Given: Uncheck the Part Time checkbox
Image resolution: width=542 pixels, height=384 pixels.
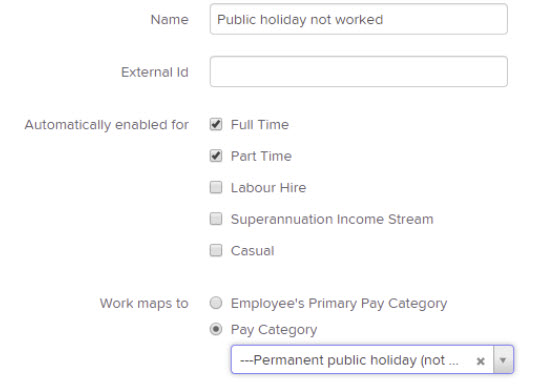Looking at the screenshot, I should [x=216, y=156].
